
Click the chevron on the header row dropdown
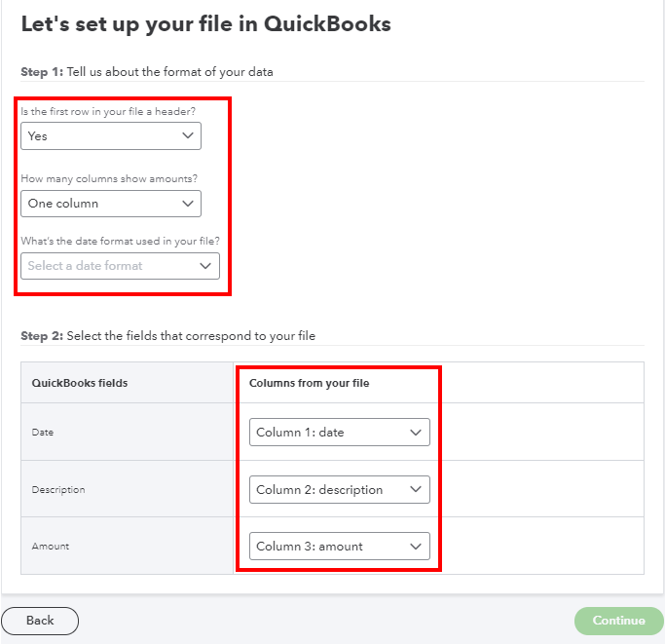187,136
